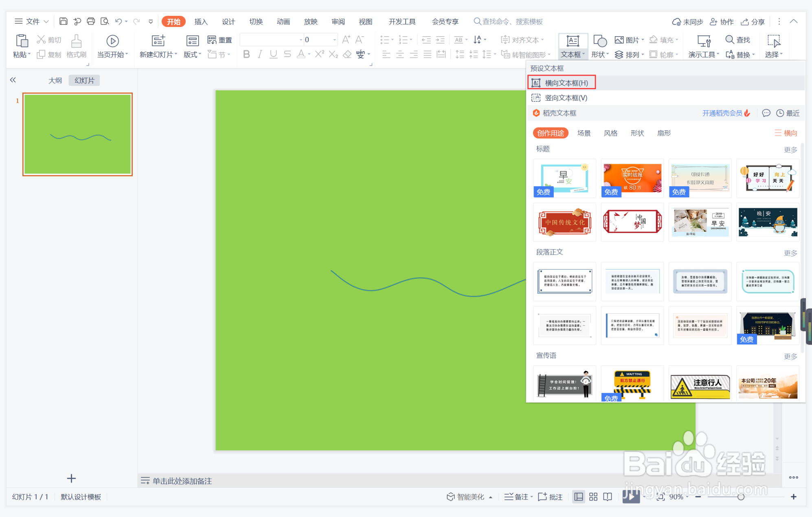This screenshot has height=517, width=812.
Task: Toggle Superscript formatting
Action: 320,54
